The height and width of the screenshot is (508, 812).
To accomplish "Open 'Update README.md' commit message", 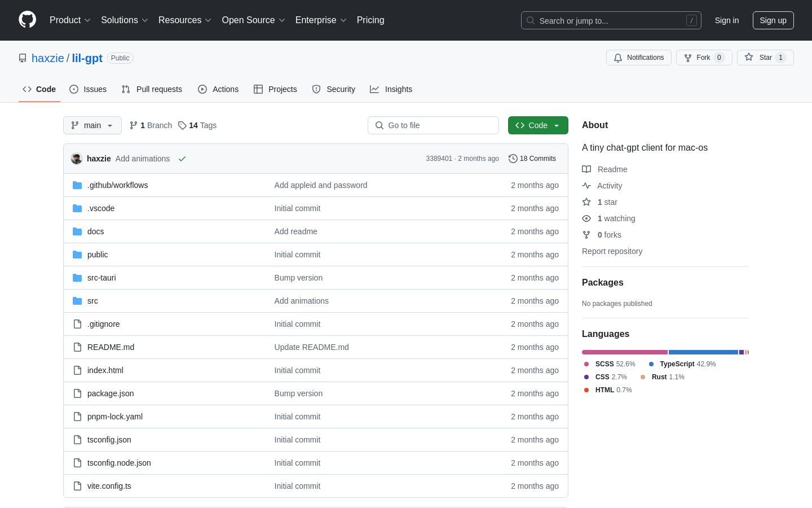I will click(312, 347).
